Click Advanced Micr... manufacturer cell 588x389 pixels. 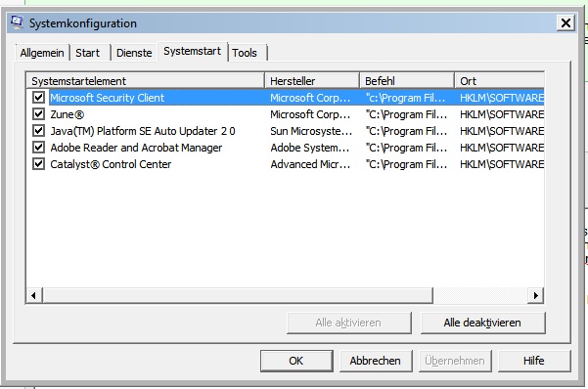tap(310, 164)
